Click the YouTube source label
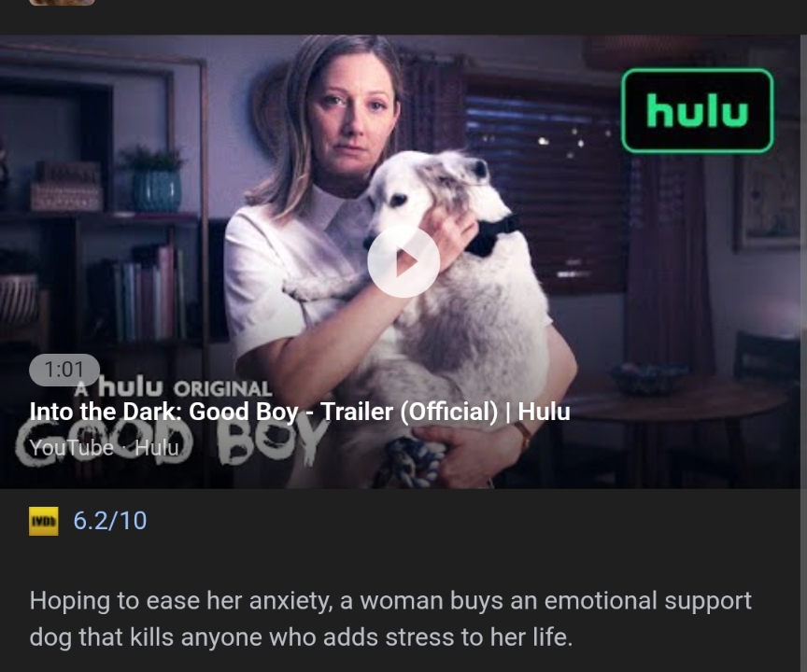The width and height of the screenshot is (807, 672). click(x=71, y=448)
